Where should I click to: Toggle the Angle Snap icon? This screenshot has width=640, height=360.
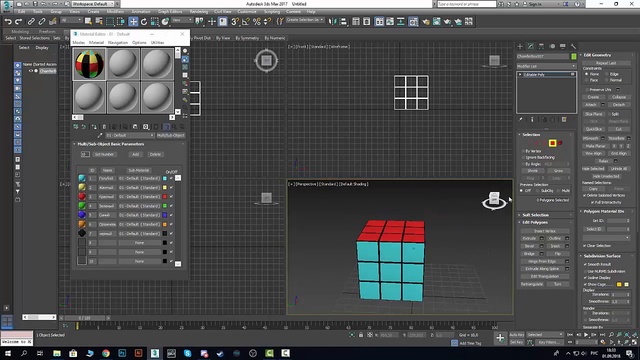(x=246, y=22)
